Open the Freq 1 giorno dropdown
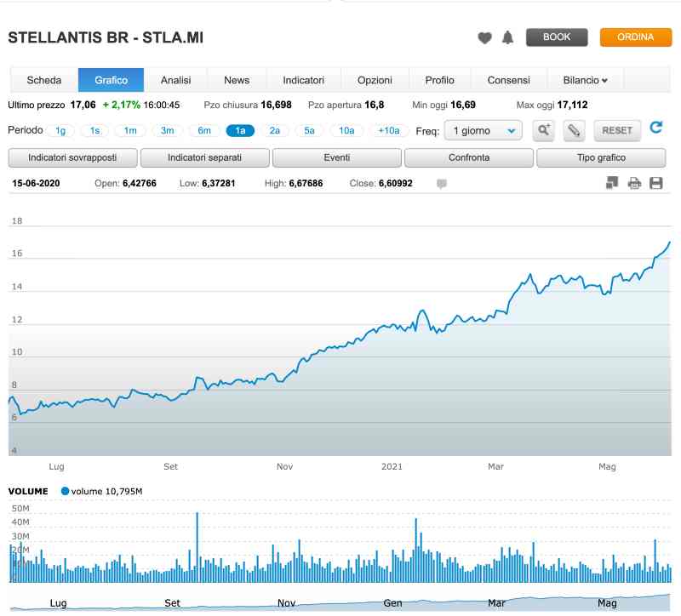The height and width of the screenshot is (616, 681). (483, 130)
